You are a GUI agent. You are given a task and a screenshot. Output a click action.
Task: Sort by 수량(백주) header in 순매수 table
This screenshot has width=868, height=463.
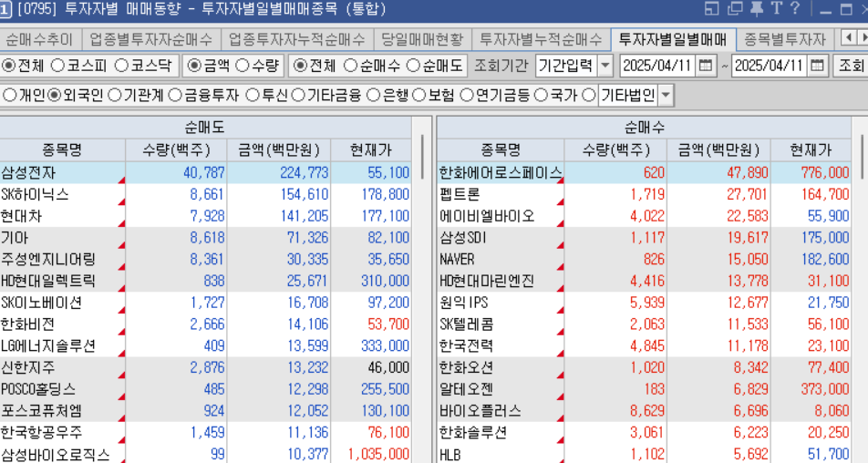tap(615, 149)
